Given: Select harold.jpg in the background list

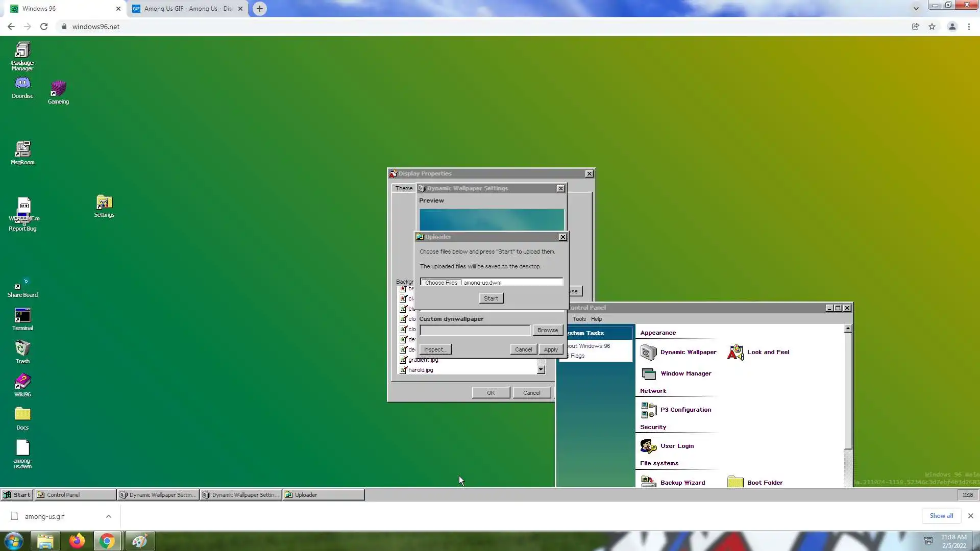Looking at the screenshot, I should click(421, 370).
